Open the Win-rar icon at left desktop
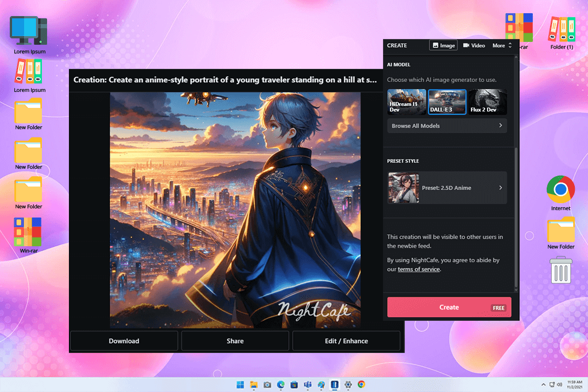Screen dimensions: 588x392 tap(29, 235)
